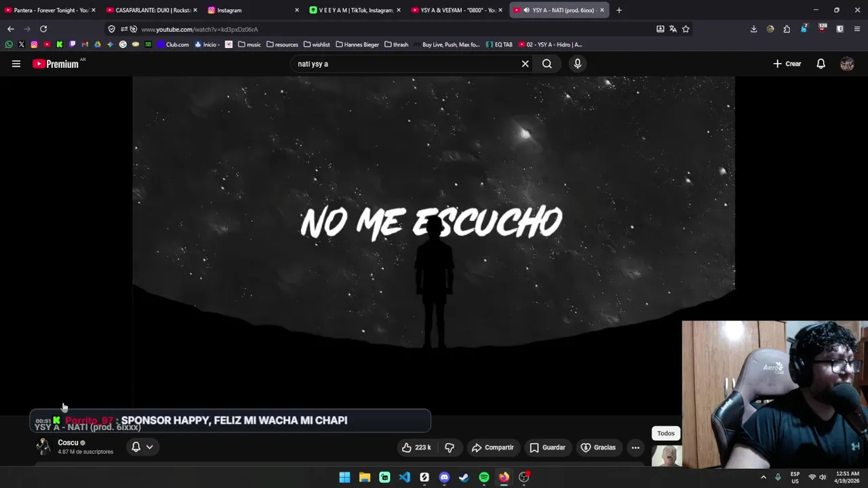The width and height of the screenshot is (868, 488).
Task: Open the EQ TAB bookmark
Action: click(x=499, y=45)
